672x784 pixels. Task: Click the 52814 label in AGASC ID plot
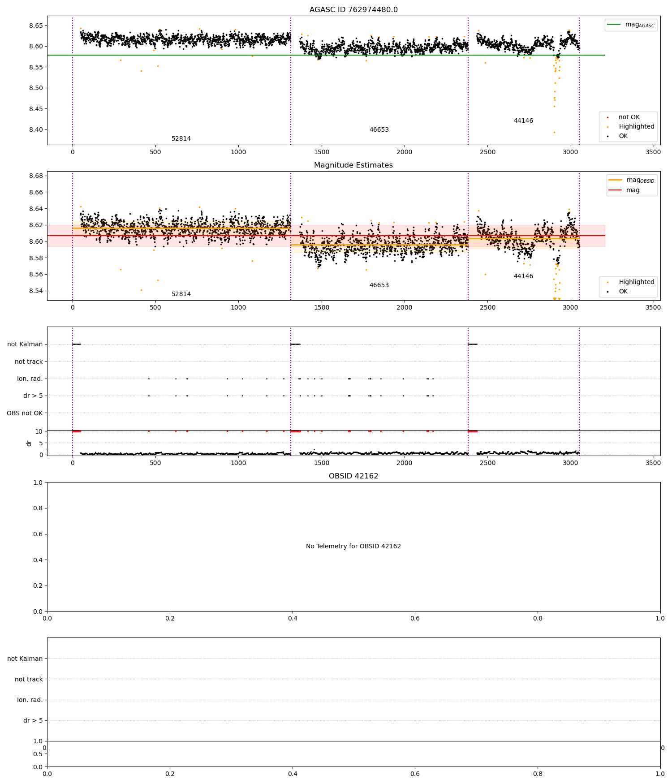point(181,139)
